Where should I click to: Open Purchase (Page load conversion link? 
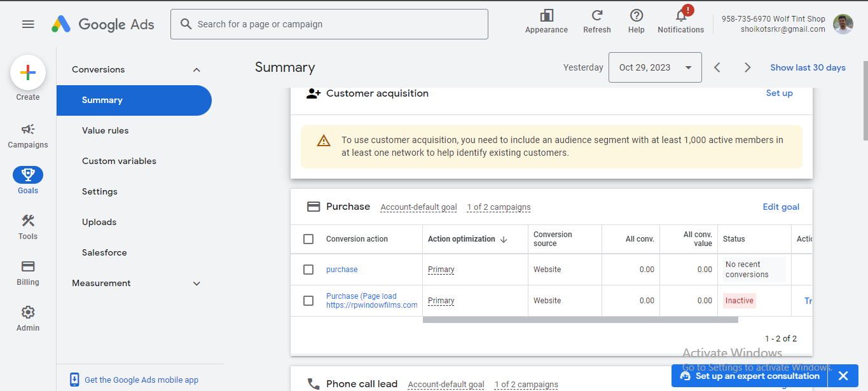(372, 301)
